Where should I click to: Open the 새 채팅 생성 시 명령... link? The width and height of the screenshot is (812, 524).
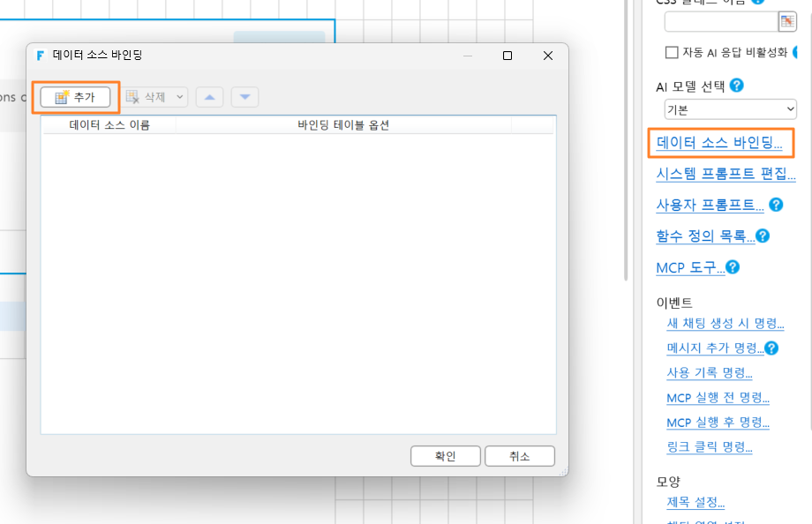pos(726,323)
